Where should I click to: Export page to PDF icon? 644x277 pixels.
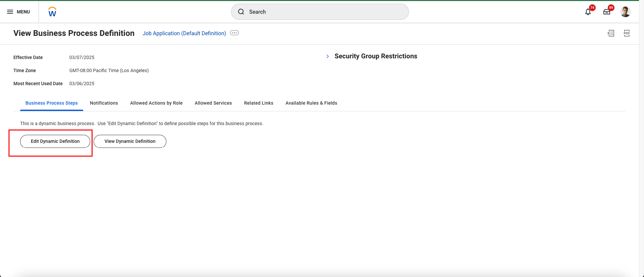[x=627, y=33]
